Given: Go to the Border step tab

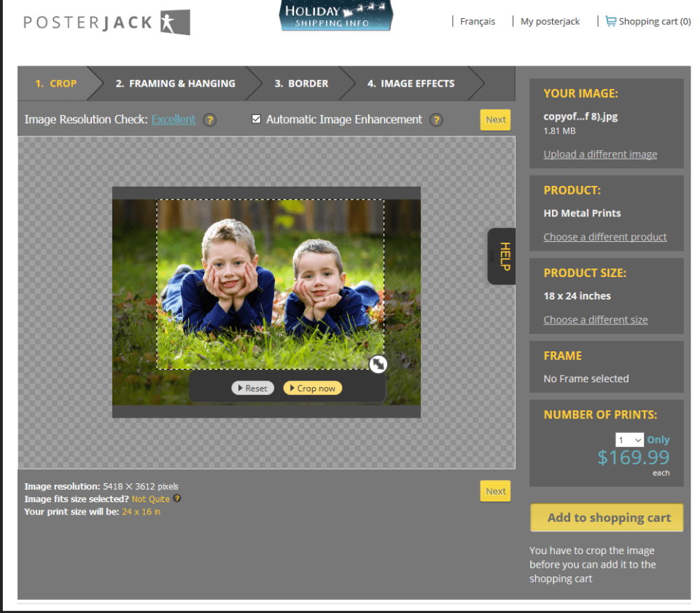Looking at the screenshot, I should tap(301, 83).
